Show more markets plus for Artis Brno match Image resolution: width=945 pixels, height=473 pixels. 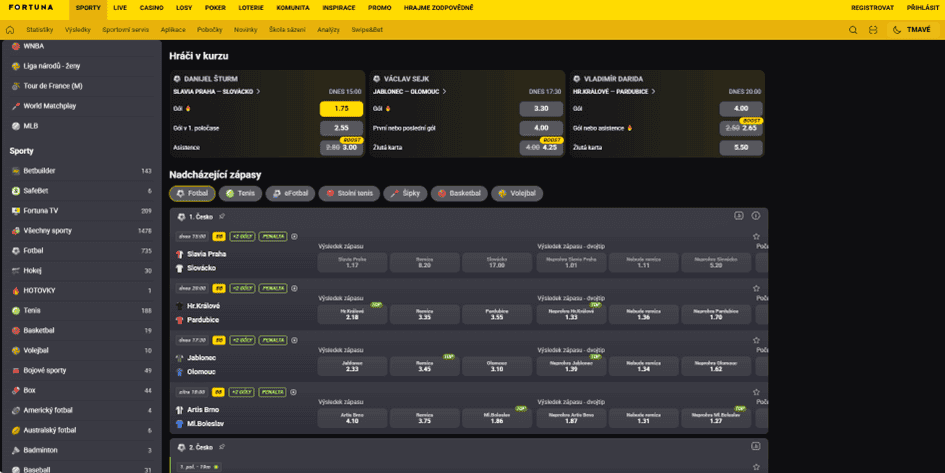coord(294,392)
